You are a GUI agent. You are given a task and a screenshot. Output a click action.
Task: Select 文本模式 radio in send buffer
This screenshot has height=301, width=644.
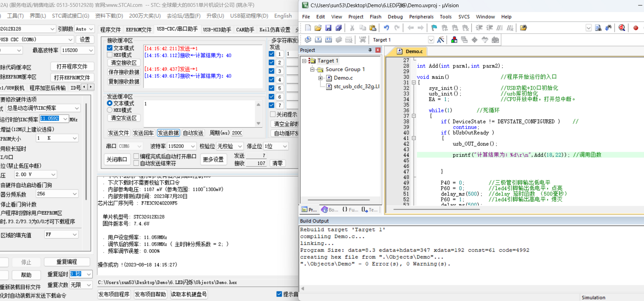[x=110, y=103]
